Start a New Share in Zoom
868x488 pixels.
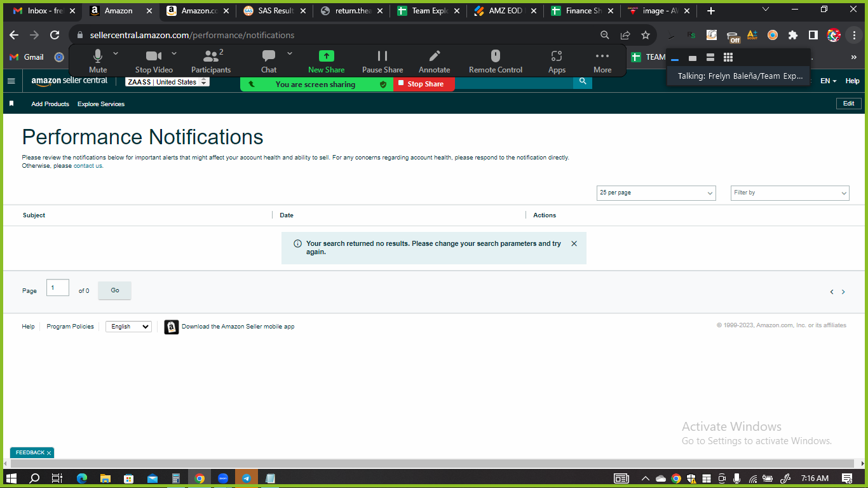click(x=326, y=62)
